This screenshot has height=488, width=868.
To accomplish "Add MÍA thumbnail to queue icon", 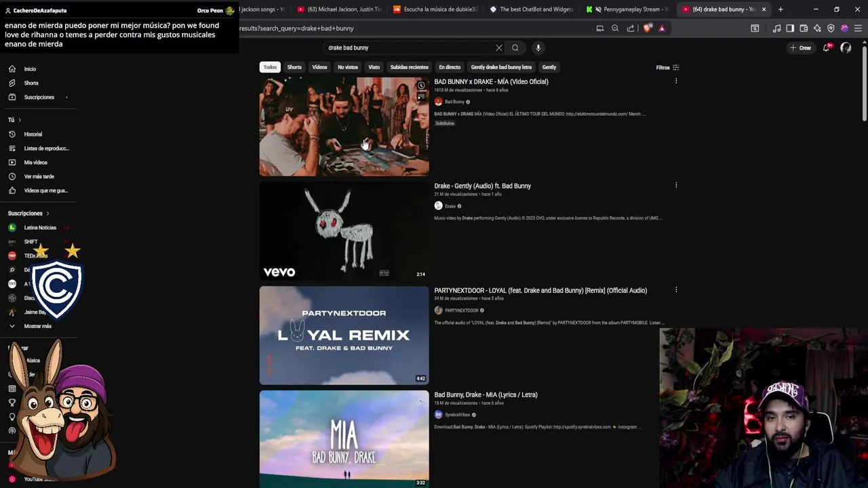I will 421,97.
